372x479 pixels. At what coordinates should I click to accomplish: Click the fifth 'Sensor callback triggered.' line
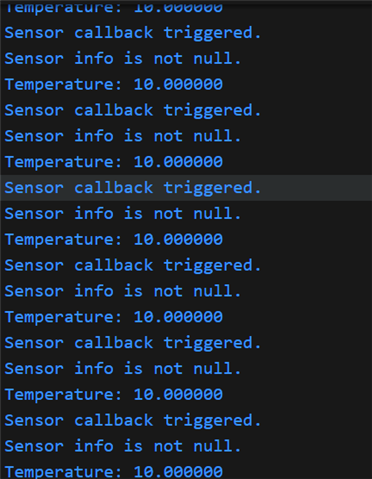pyautogui.click(x=133, y=343)
